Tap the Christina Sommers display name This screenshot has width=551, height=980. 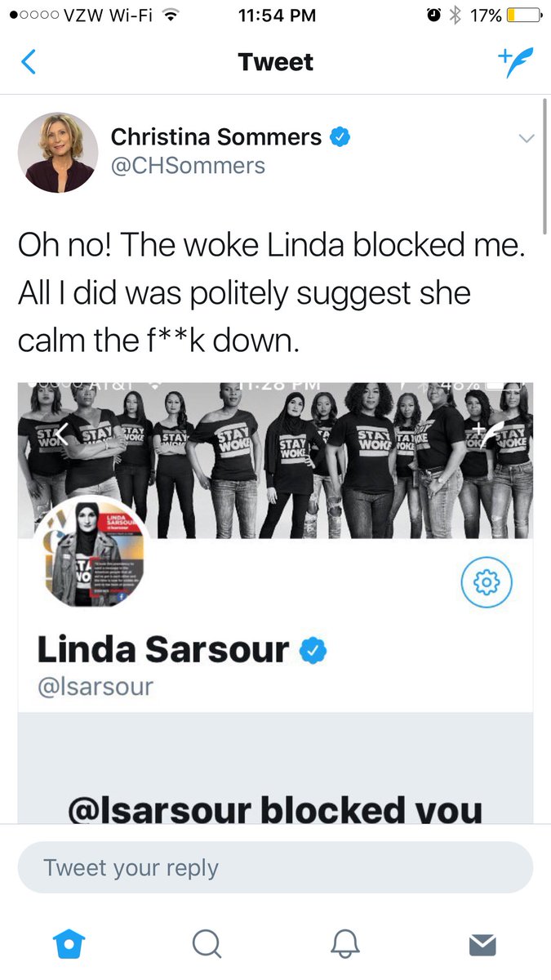coord(216,137)
